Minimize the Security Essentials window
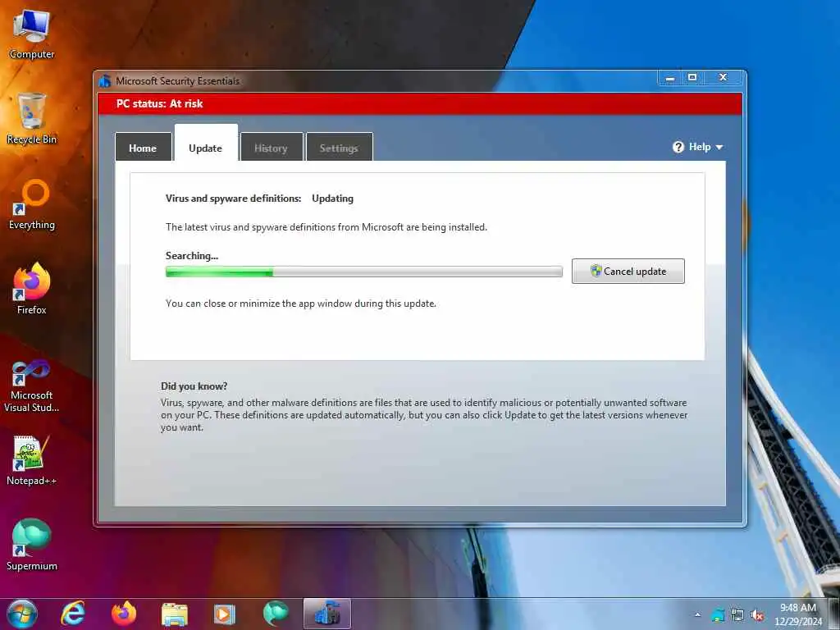Image resolution: width=840 pixels, height=630 pixels. (669, 78)
